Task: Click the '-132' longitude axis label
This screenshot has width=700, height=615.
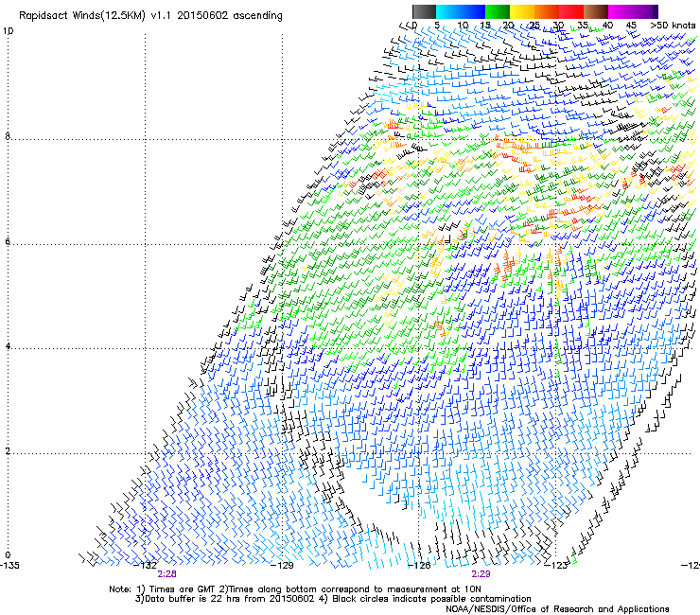Action: click(x=146, y=565)
